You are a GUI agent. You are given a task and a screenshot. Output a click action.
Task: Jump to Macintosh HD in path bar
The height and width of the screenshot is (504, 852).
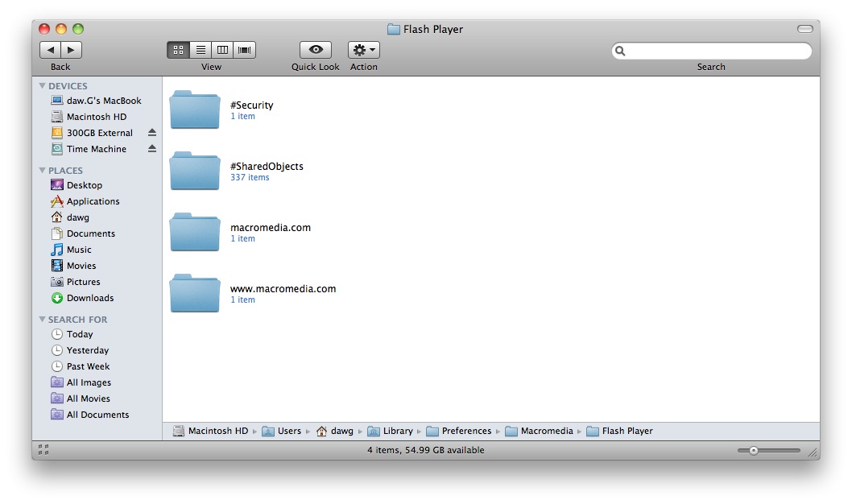pyautogui.click(x=210, y=431)
